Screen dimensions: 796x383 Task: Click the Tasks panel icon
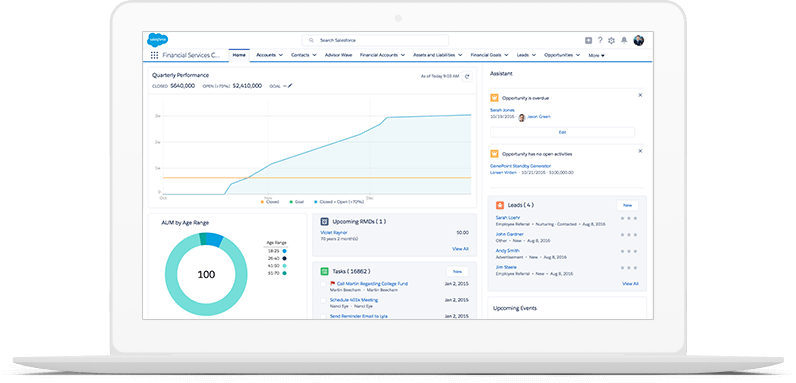[x=324, y=271]
